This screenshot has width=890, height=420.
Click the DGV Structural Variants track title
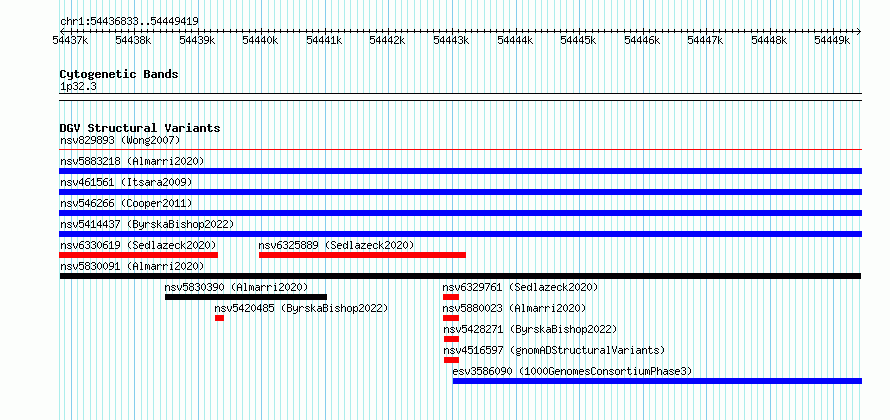pyautogui.click(x=140, y=128)
